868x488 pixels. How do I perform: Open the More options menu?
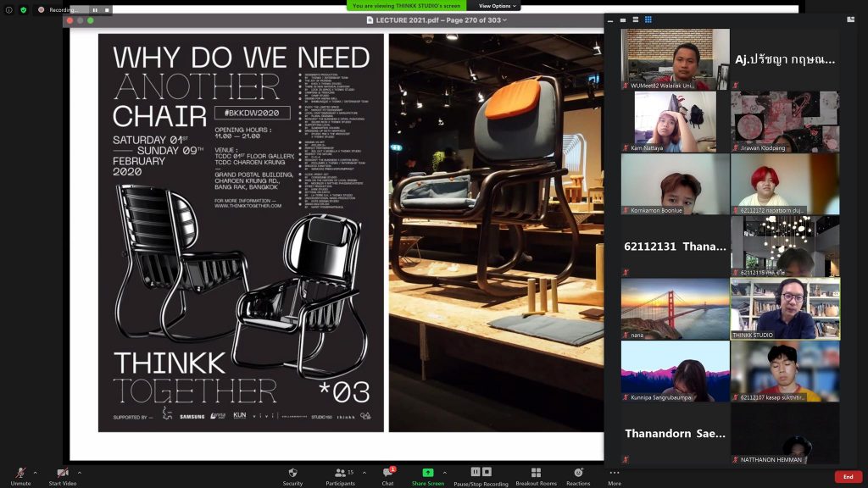click(x=615, y=474)
